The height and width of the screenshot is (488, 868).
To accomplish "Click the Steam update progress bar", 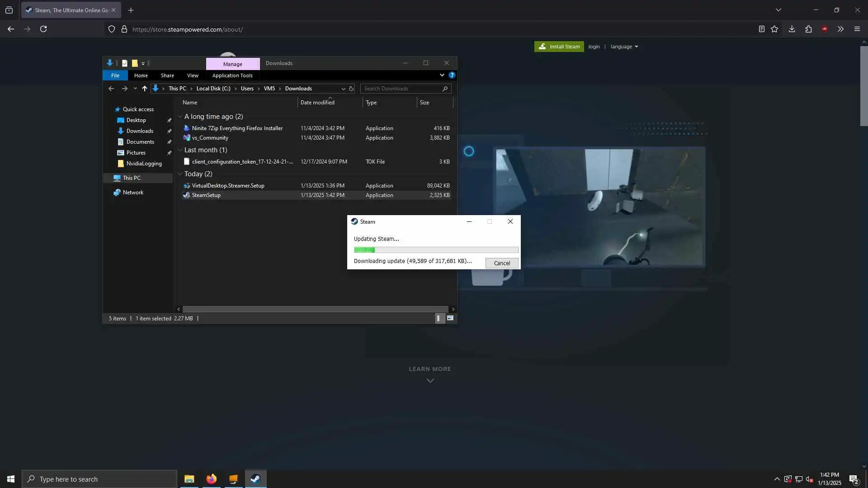I will pos(436,250).
